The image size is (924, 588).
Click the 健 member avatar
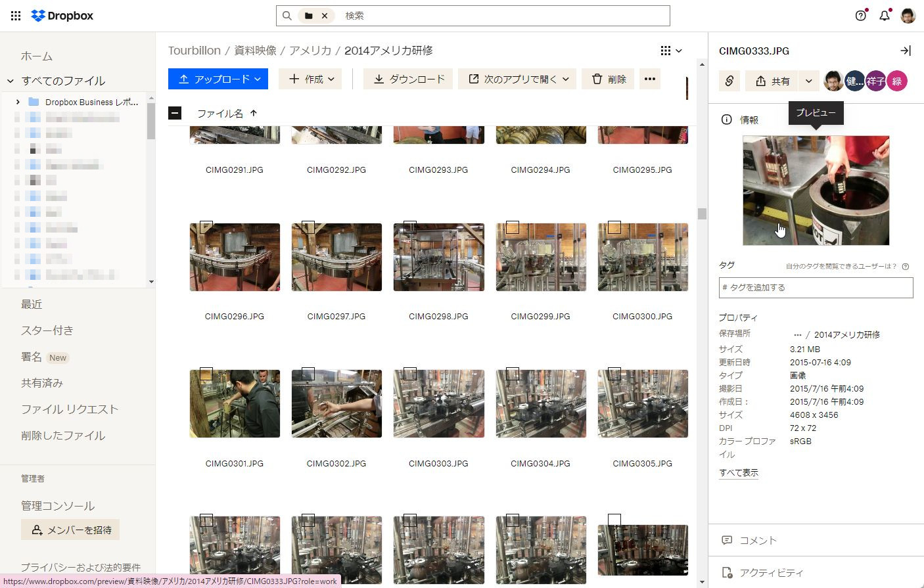pyautogui.click(x=854, y=81)
